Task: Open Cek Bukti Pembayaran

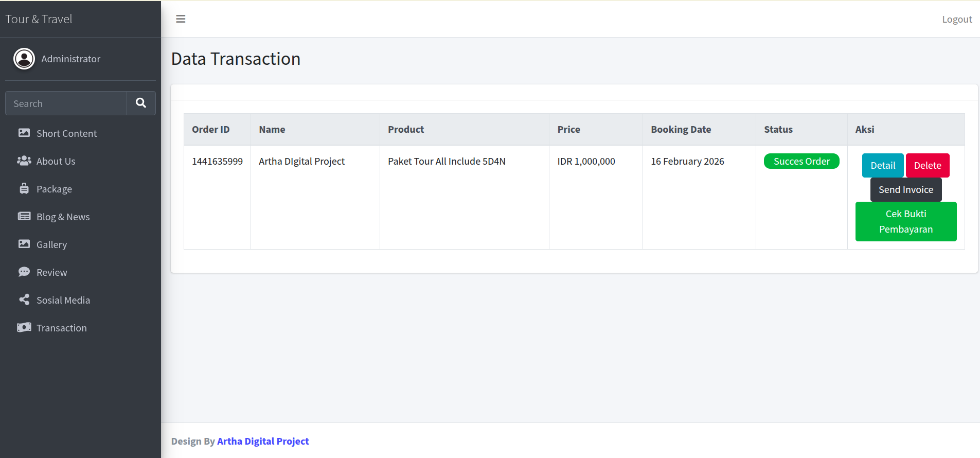Action: 905,221
